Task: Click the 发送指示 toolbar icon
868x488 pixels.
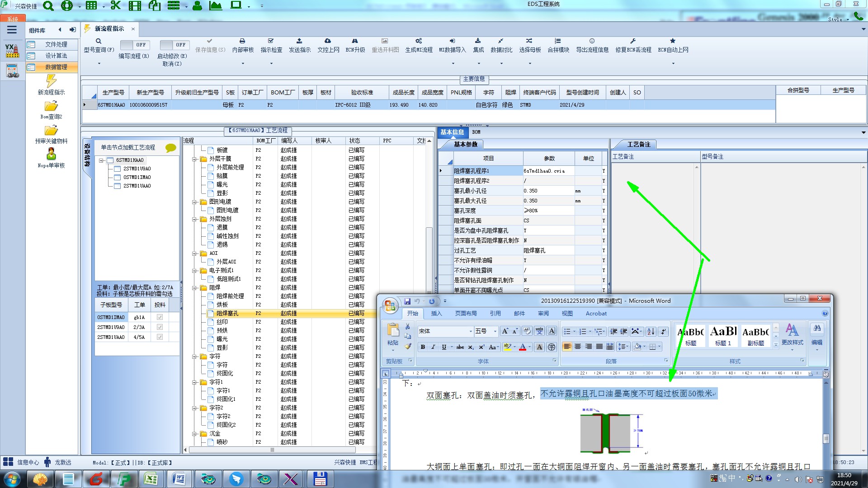Action: 299,41
